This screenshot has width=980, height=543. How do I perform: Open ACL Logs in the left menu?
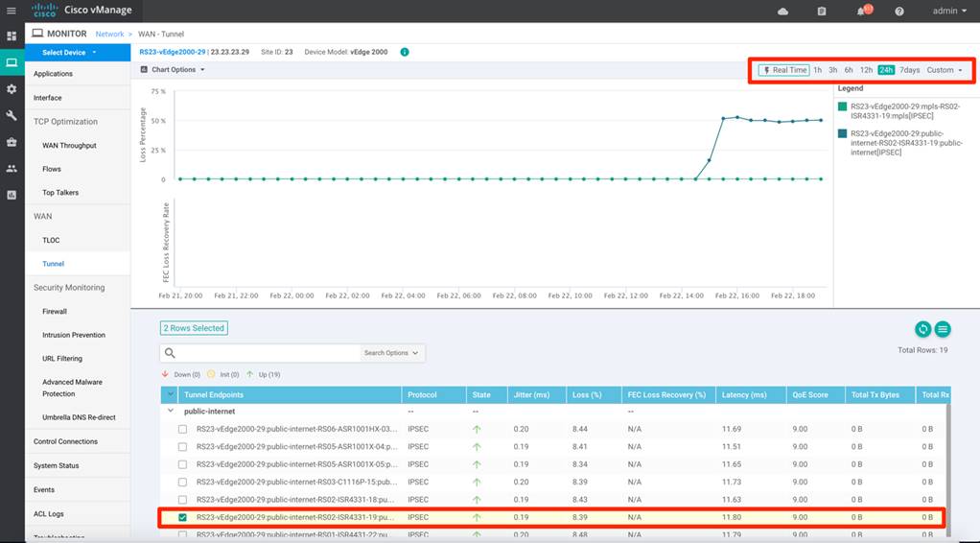coord(48,513)
